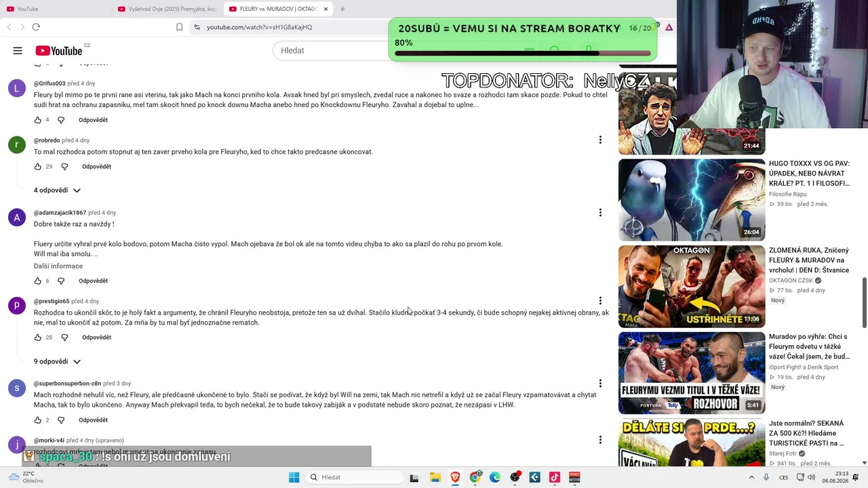
Task: Focus the YouTube 'Hledat' search field
Action: coord(330,51)
